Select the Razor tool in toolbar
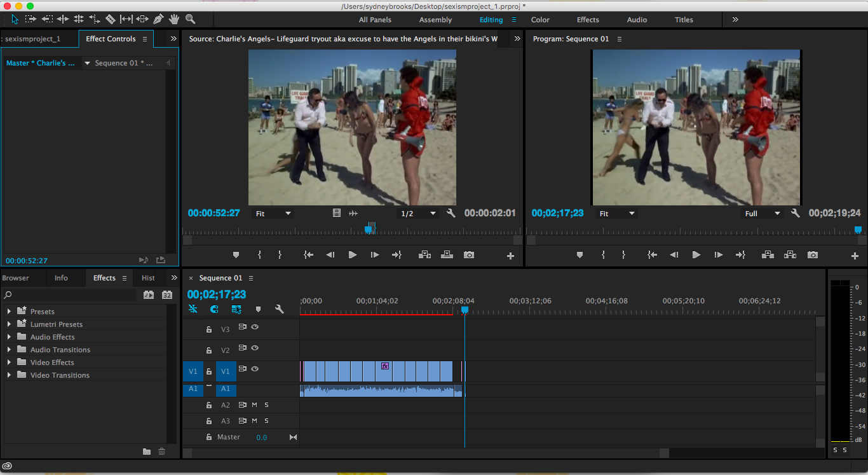Viewport: 868px width, 475px height. [110, 19]
